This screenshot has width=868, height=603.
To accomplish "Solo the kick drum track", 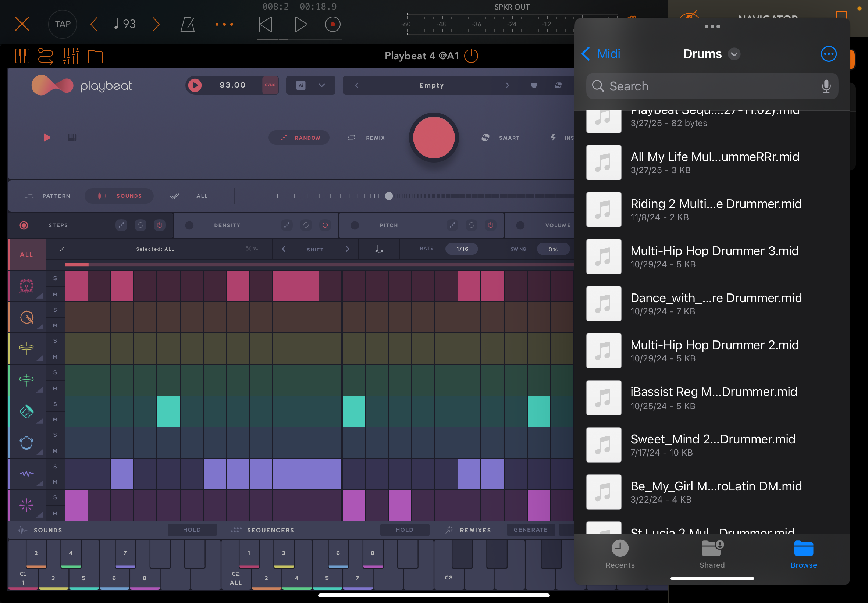I will (55, 278).
